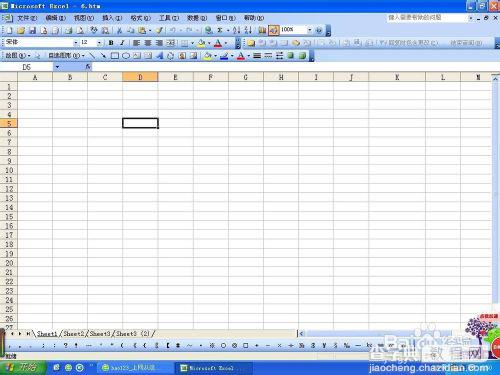Open the font color red A dropdown

tap(226, 43)
